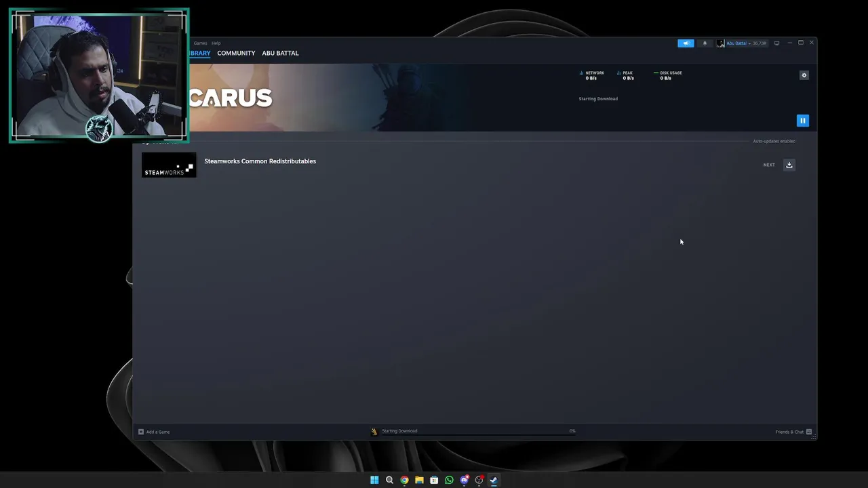
Task: Click the Friends & Chat grid icon
Action: coord(809,432)
